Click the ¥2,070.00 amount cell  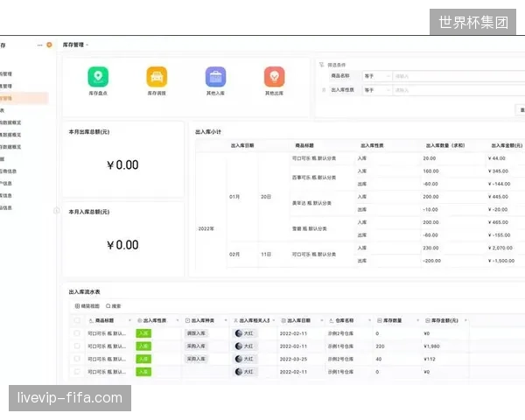tap(500, 248)
